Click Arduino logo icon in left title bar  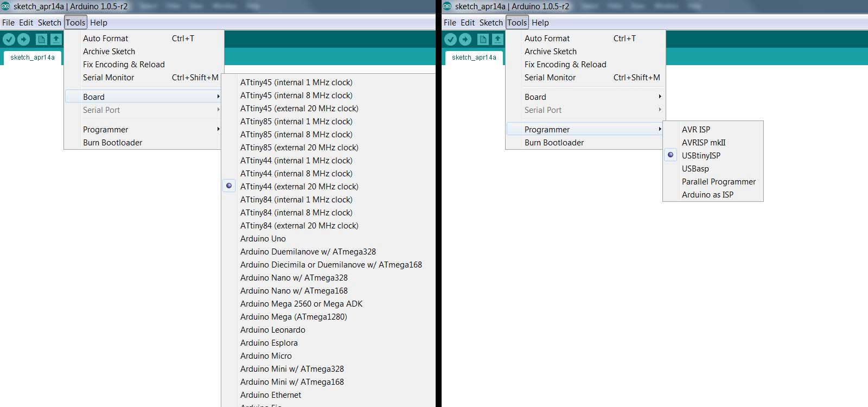5,6
